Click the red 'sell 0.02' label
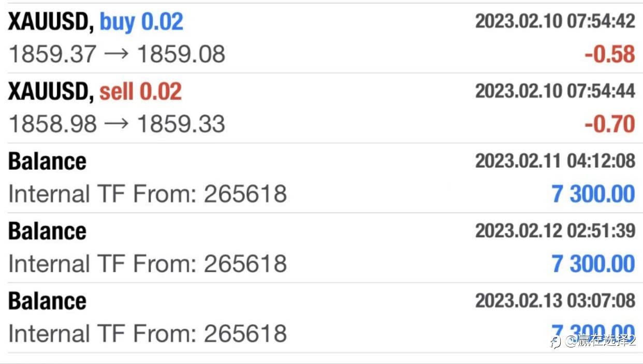This screenshot has height=364, width=643. click(x=140, y=92)
